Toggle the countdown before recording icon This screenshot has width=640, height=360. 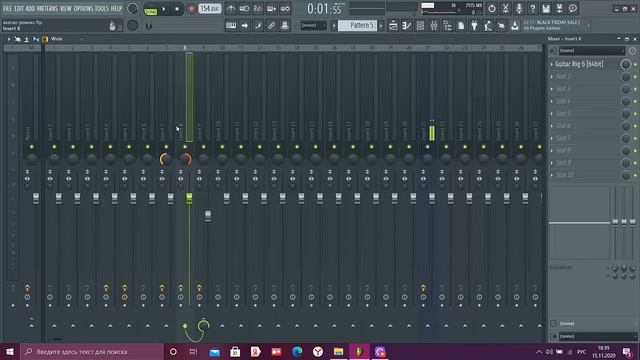pos(258,9)
